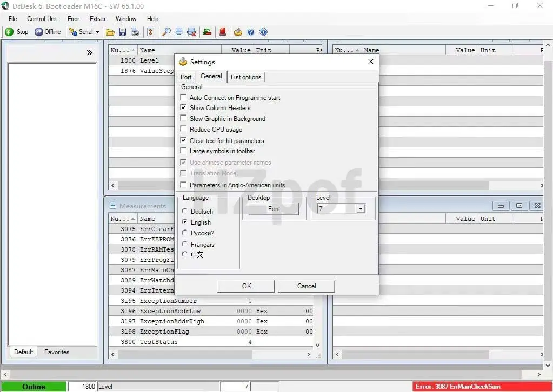Click the red error status message

(x=482, y=387)
